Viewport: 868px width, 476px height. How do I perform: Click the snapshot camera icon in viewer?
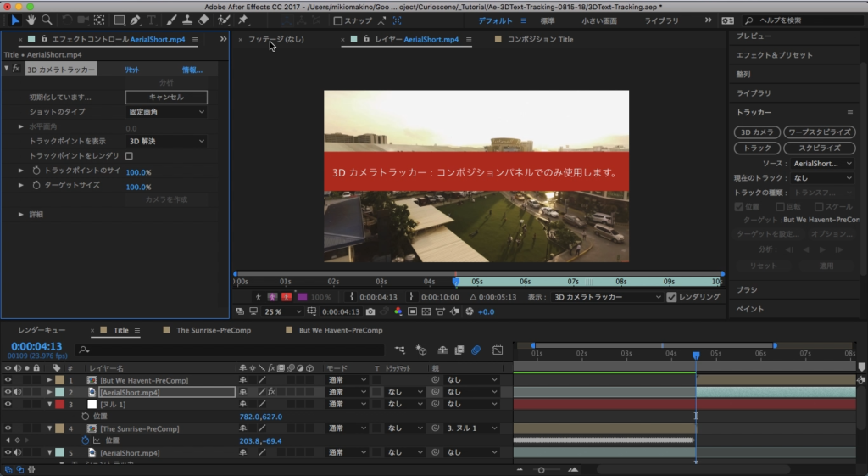click(x=370, y=311)
